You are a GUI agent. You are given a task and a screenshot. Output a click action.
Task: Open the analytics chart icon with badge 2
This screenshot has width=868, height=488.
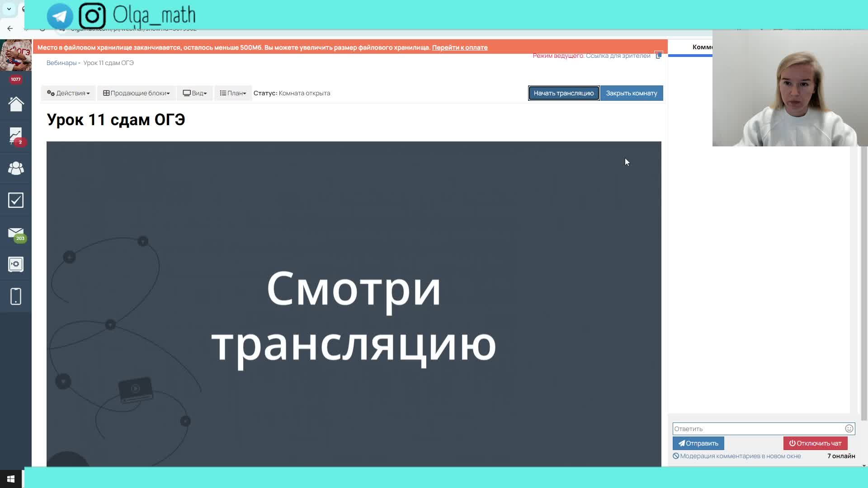click(x=16, y=136)
